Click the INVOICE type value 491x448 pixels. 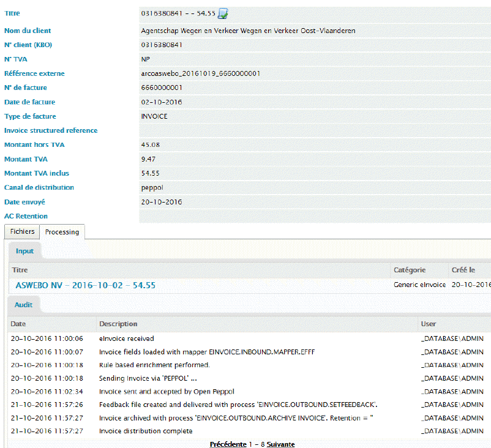pyautogui.click(x=154, y=116)
